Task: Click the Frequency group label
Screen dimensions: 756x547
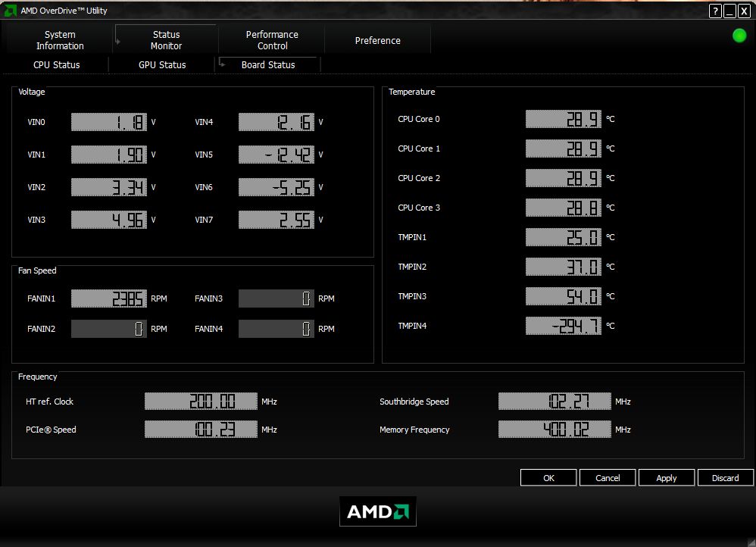Action: tap(38, 377)
